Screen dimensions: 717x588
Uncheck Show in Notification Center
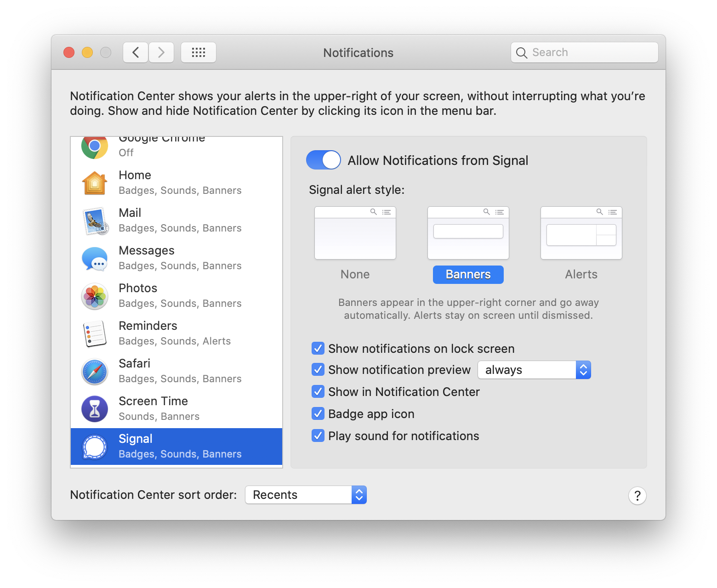coord(318,391)
